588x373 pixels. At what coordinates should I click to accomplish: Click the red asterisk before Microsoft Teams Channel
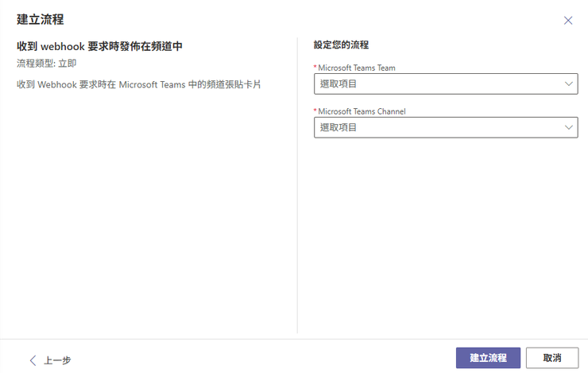(x=315, y=111)
